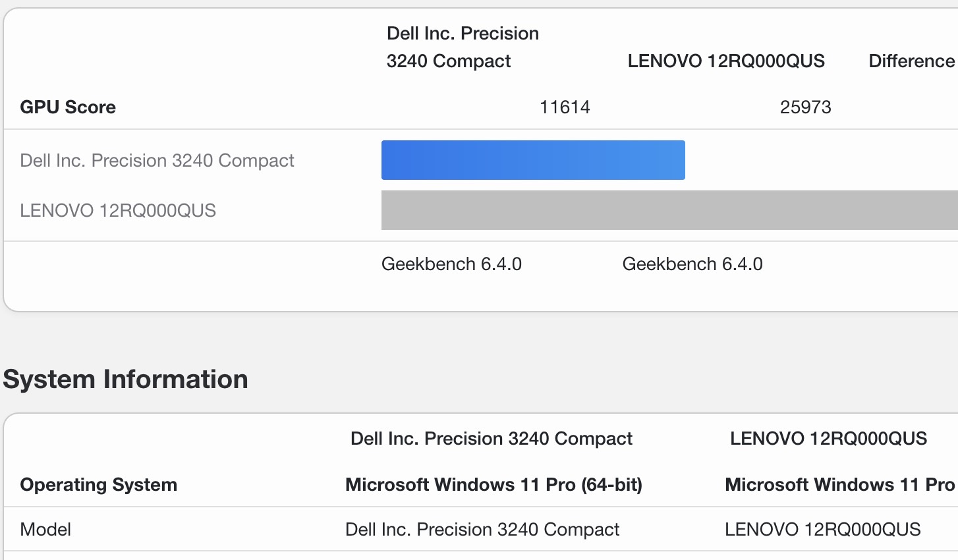Click the blue Dell GPU score bar
The image size is (958, 560).
pyautogui.click(x=533, y=160)
